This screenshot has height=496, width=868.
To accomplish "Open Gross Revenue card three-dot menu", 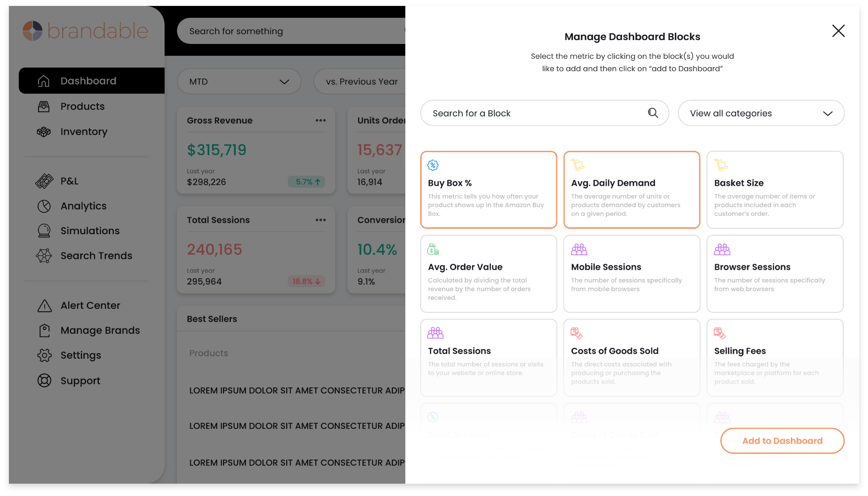I will tap(320, 121).
